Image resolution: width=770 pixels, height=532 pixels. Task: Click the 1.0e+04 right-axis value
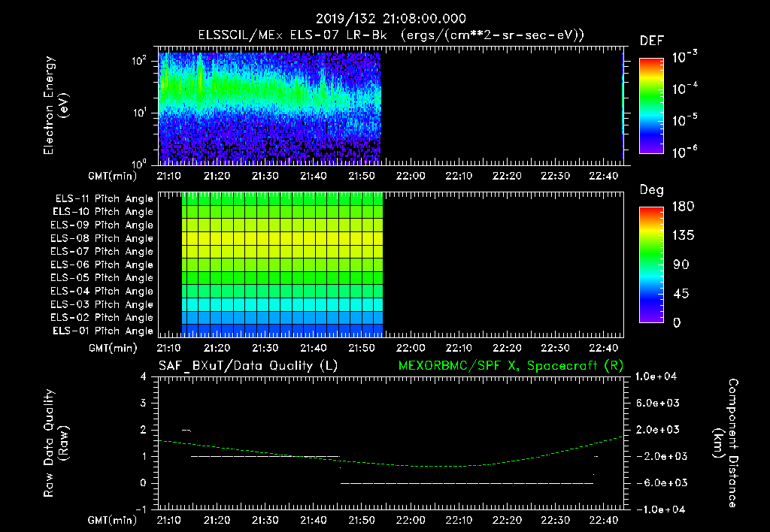coord(656,377)
